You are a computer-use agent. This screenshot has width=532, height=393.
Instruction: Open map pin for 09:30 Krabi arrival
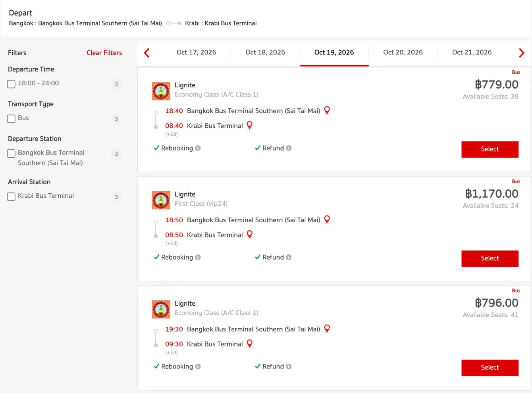250,344
